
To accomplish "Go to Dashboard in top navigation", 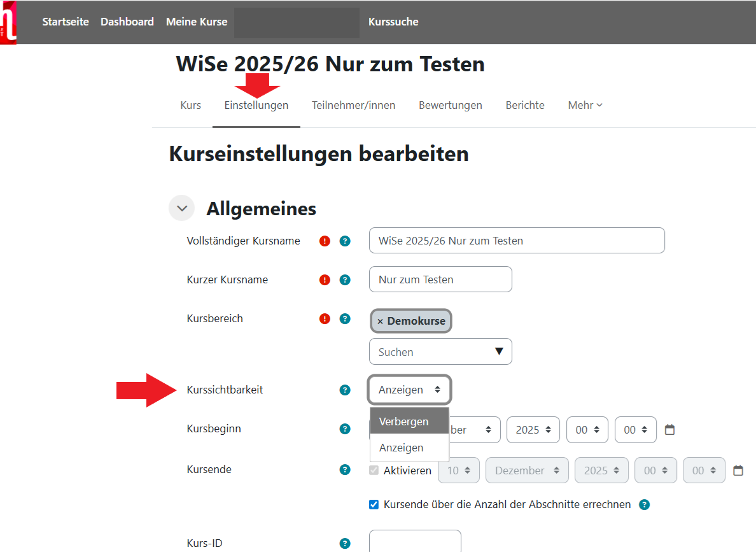I will (x=127, y=22).
